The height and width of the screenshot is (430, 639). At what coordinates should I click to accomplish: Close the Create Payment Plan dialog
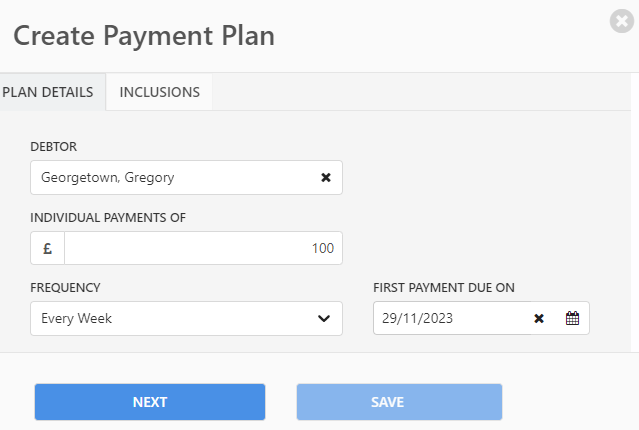click(x=621, y=21)
